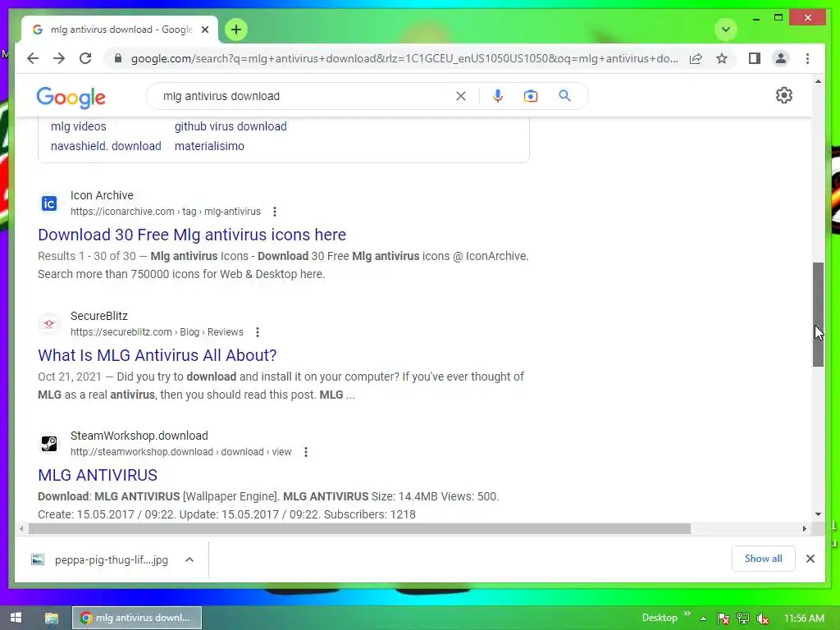
Task: Click the scrollbar down arrow
Action: pyautogui.click(x=818, y=514)
